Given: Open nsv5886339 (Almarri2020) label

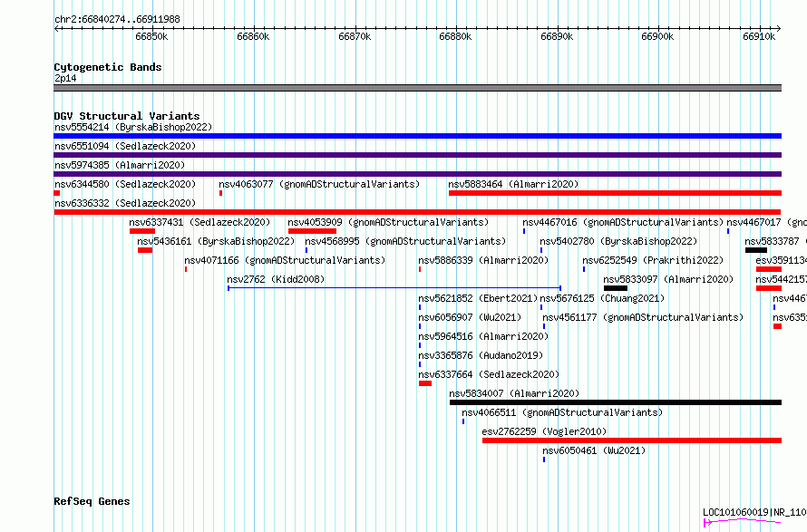Looking at the screenshot, I should [x=483, y=260].
